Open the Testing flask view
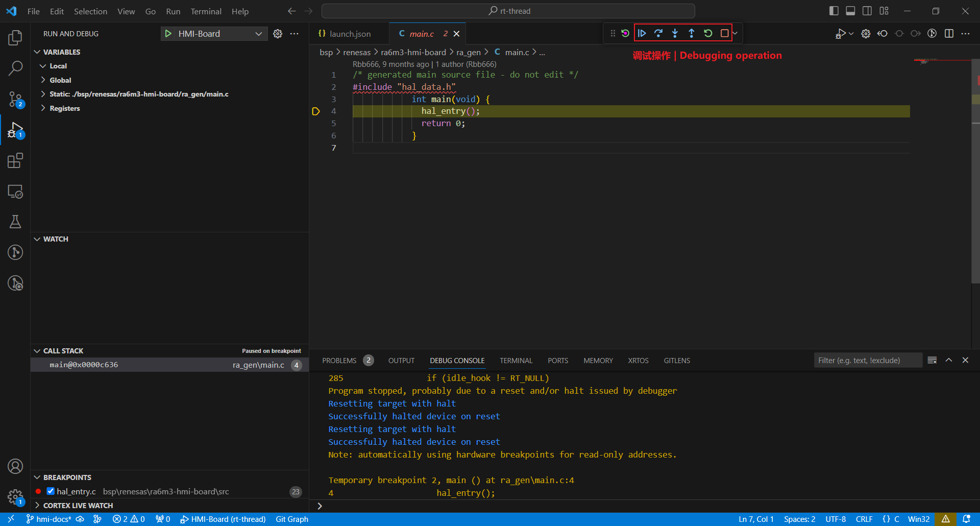The width and height of the screenshot is (980, 526). coord(15,222)
